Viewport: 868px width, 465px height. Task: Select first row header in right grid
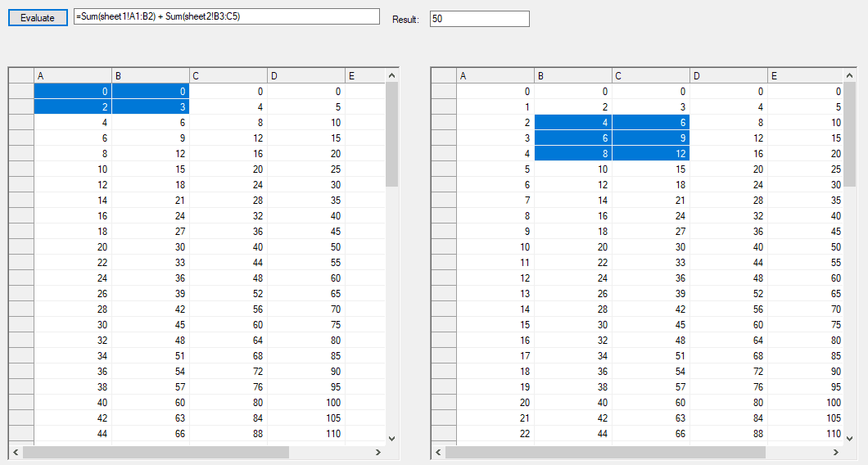(x=444, y=92)
